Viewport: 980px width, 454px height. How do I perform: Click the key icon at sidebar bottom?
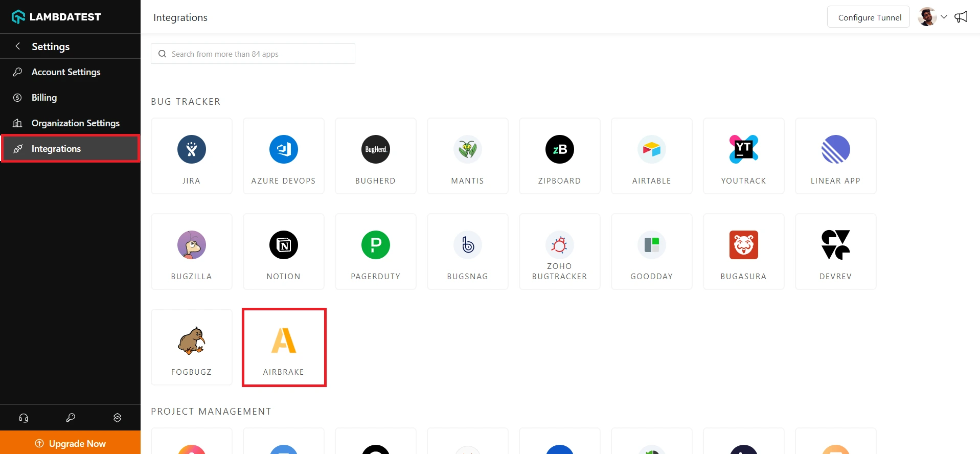coord(71,418)
